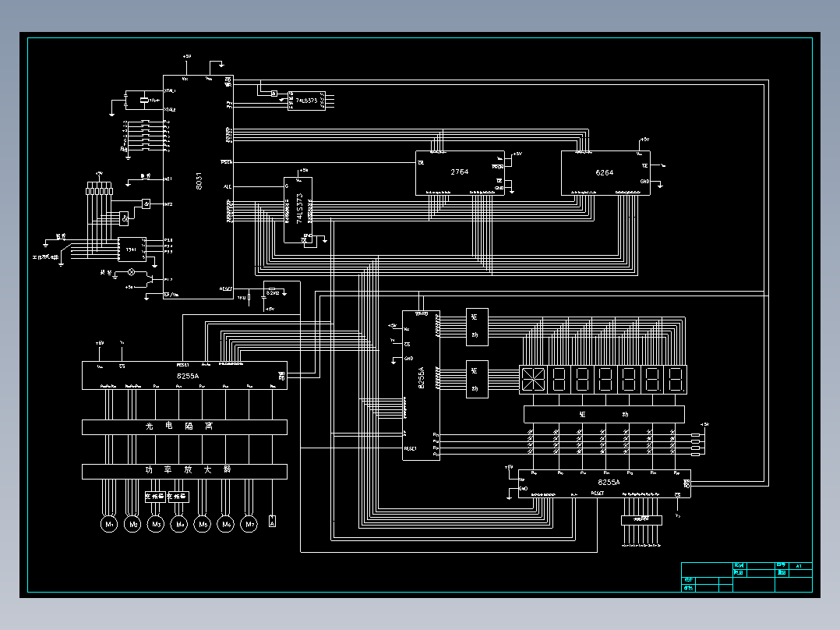Screen dimensions: 840x630
Task: Click motor symbol M2
Action: click(x=132, y=524)
